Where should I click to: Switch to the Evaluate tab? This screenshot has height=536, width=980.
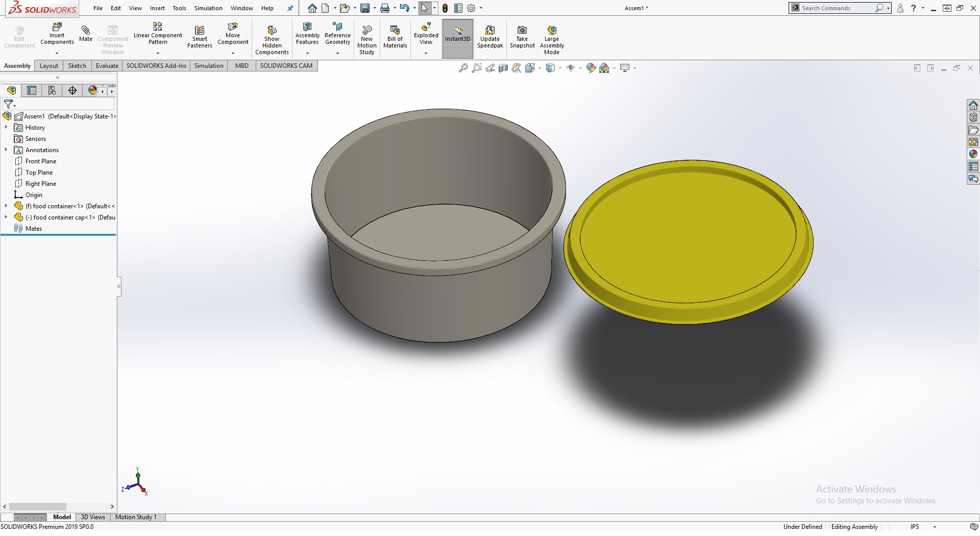(x=107, y=66)
